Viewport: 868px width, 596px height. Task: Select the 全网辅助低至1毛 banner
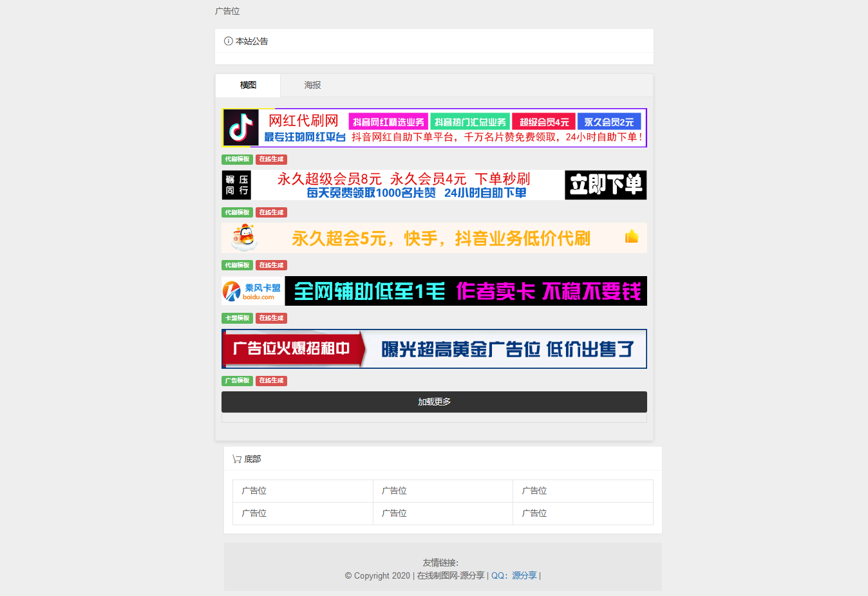click(x=465, y=292)
